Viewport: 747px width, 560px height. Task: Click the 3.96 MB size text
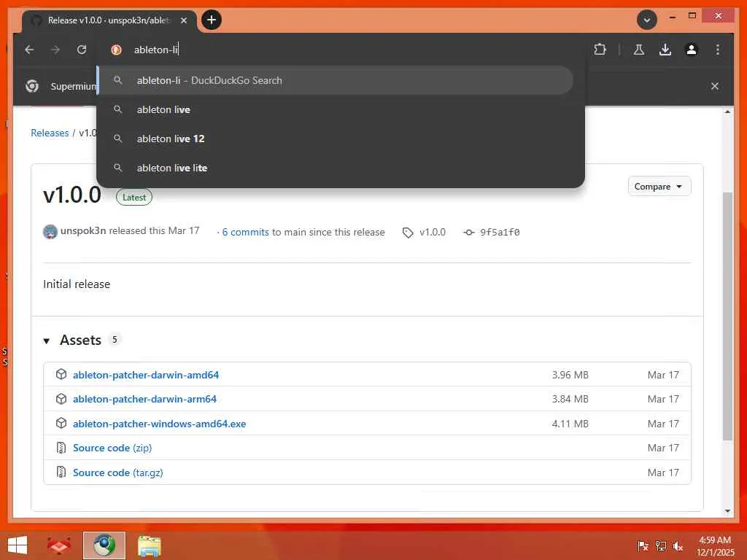tap(570, 375)
